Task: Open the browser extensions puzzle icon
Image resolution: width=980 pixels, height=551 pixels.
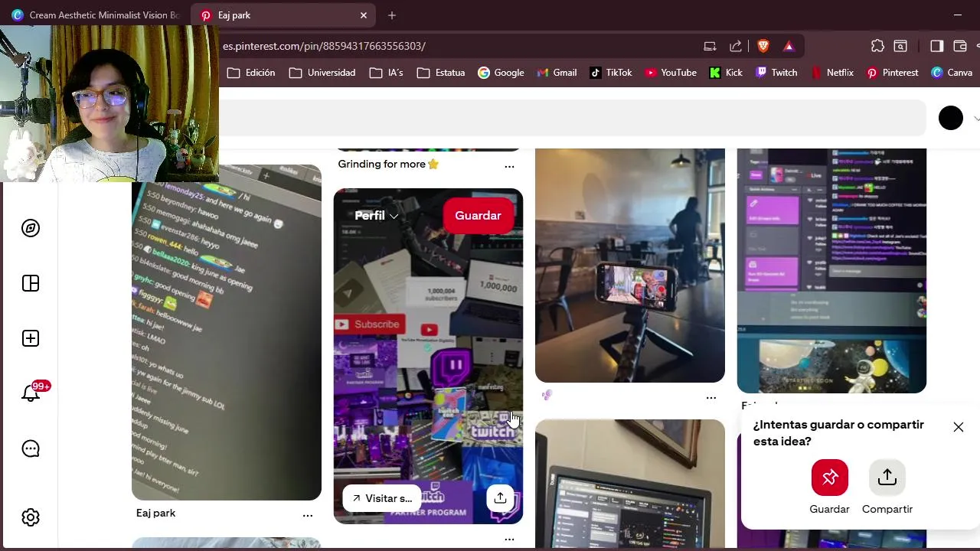Action: [x=877, y=46]
